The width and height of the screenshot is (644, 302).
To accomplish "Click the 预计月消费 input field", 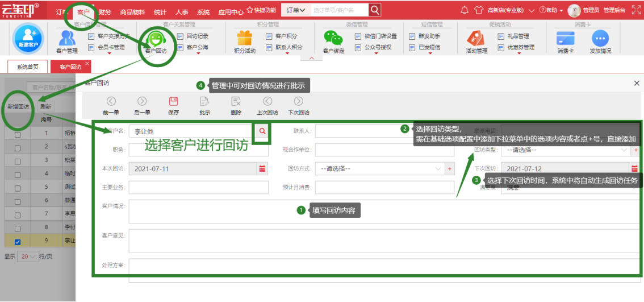I will 385,187.
